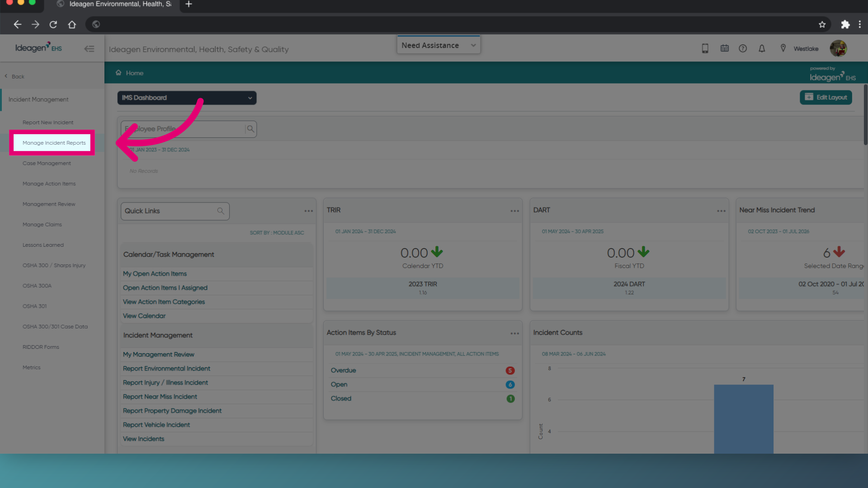Open the Report Vehicle Incident link
868x488 pixels.
click(156, 425)
